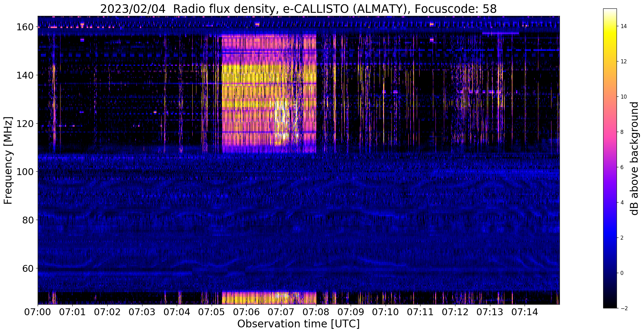644x333 pixels.
Task: Click the colorbar tick label 2
Action: click(x=622, y=238)
